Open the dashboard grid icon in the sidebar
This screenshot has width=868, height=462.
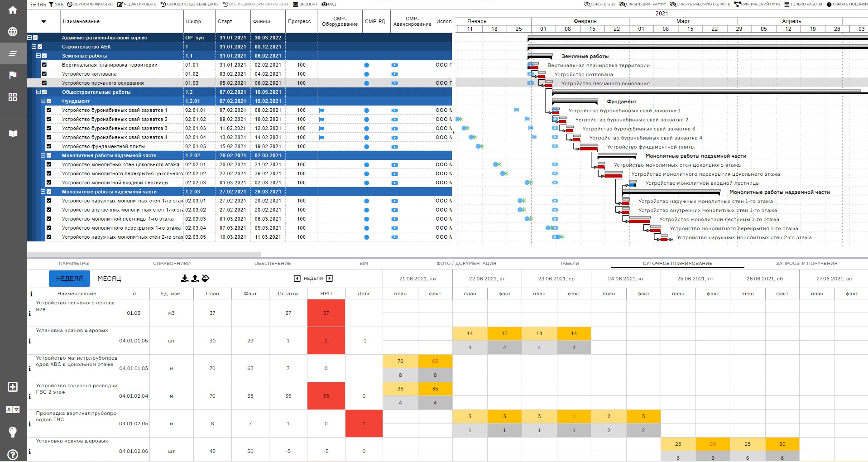coord(13,97)
